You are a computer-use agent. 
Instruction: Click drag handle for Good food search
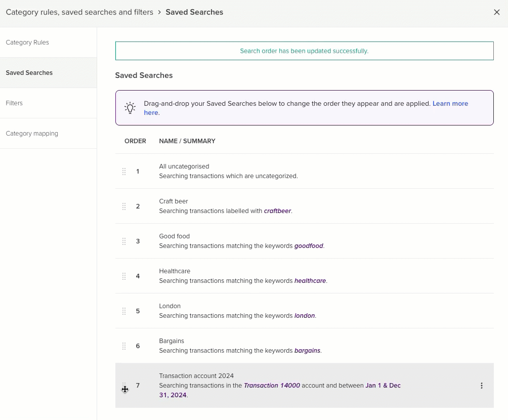point(124,241)
